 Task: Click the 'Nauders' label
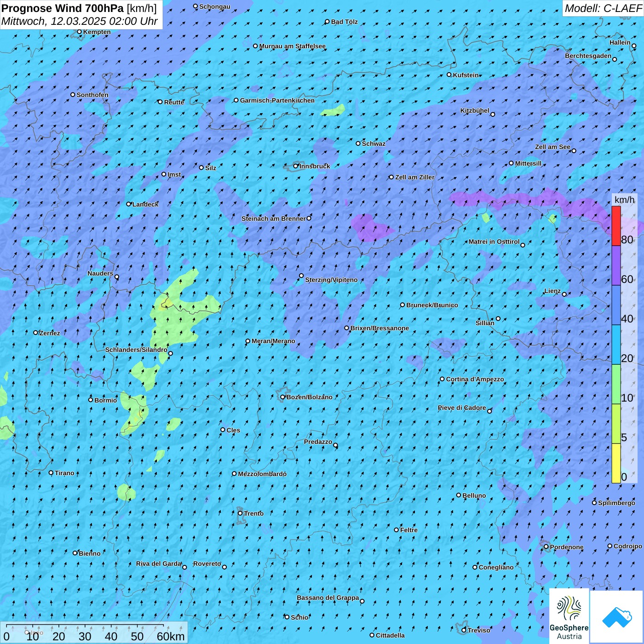[x=100, y=273]
